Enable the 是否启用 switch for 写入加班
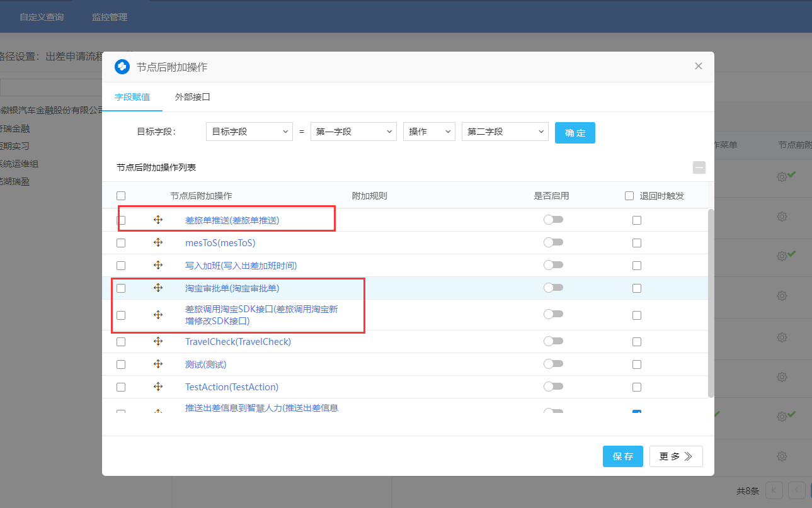The image size is (812, 508). click(553, 265)
